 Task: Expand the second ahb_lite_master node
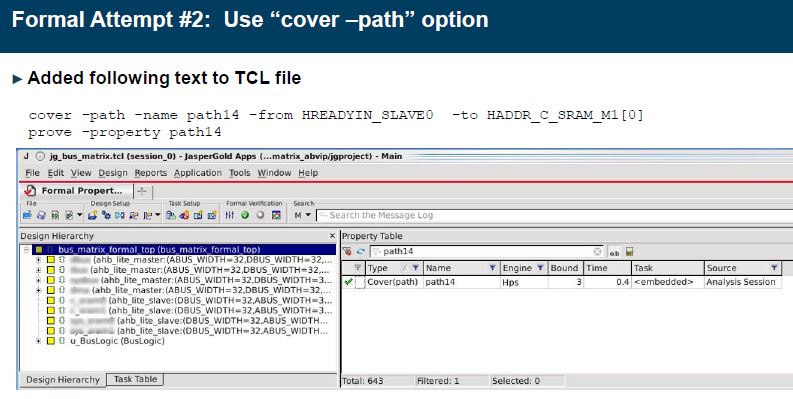coord(38,270)
